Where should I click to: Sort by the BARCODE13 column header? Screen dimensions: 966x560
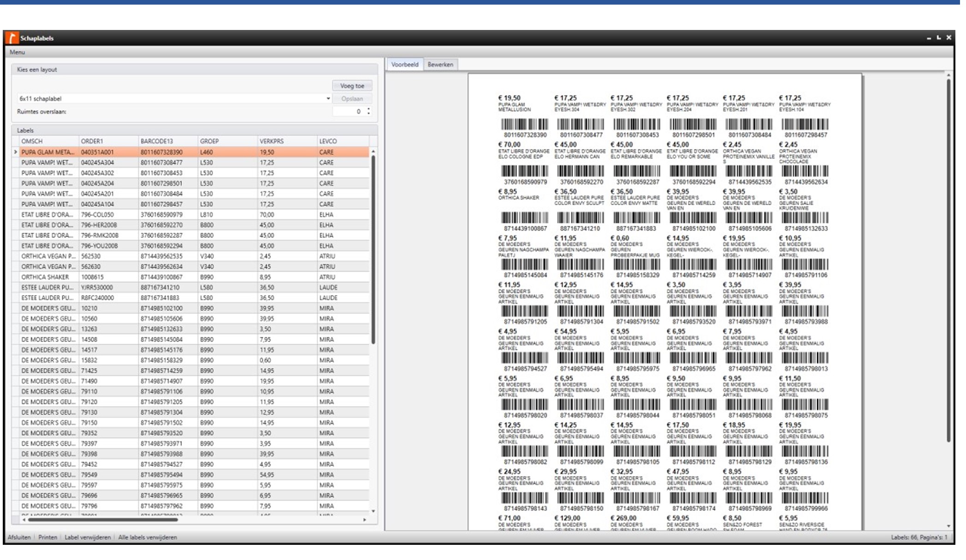[x=168, y=141]
